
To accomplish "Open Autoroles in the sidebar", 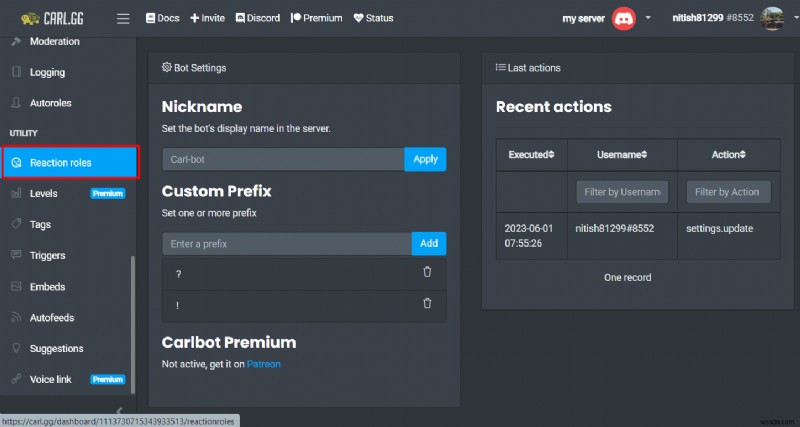I will click(51, 103).
